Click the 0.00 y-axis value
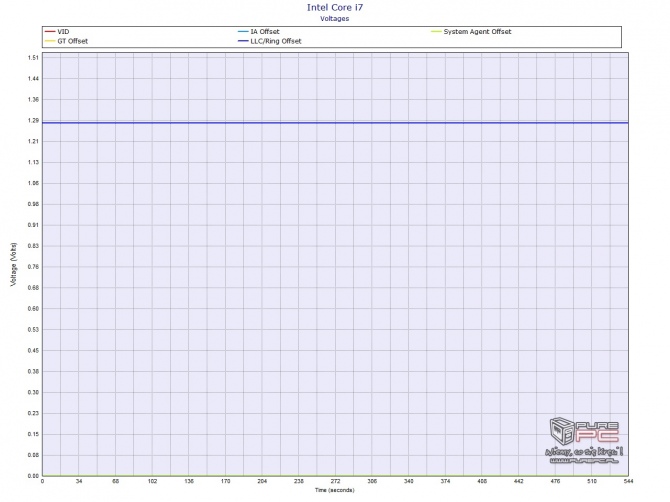 tap(33, 476)
